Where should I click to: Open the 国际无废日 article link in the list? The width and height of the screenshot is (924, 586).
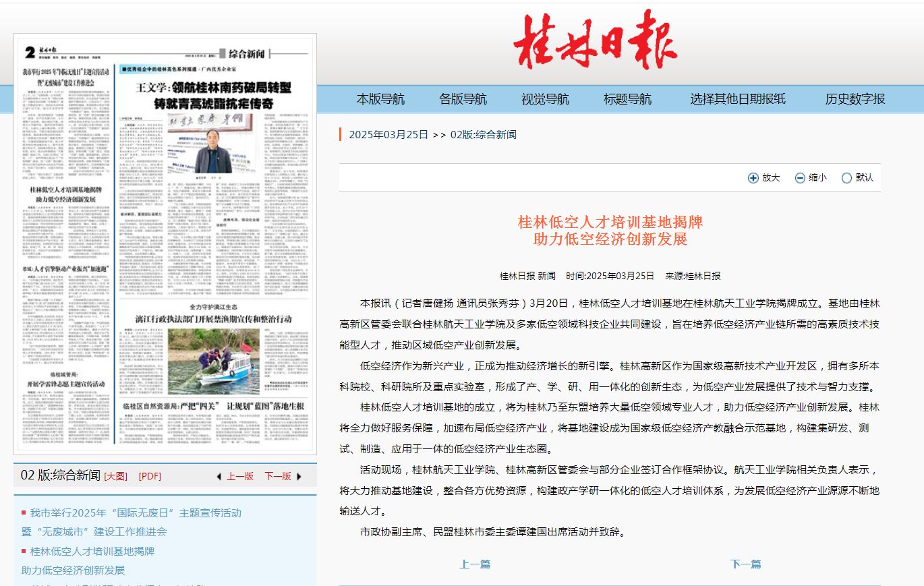[135, 513]
